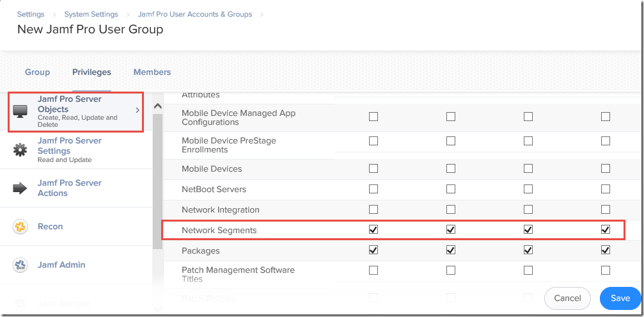This screenshot has width=644, height=317.
Task: Enable first checkbox for Patch Management Software Titles
Action: tap(373, 270)
